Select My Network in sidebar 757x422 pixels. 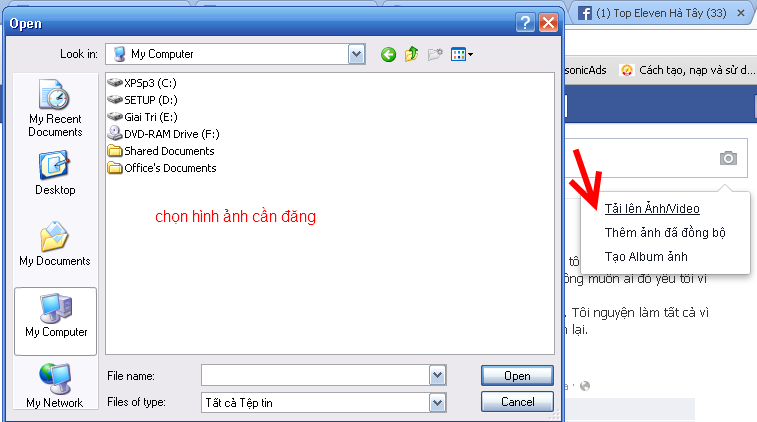coord(55,386)
